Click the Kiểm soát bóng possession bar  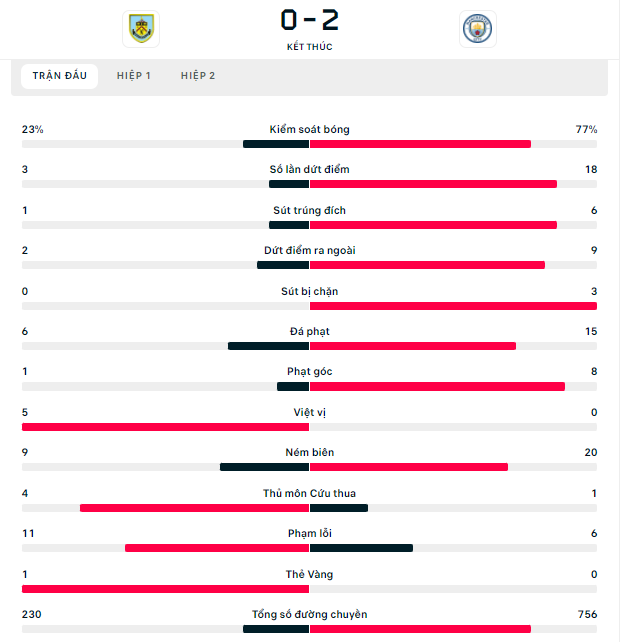309,144
